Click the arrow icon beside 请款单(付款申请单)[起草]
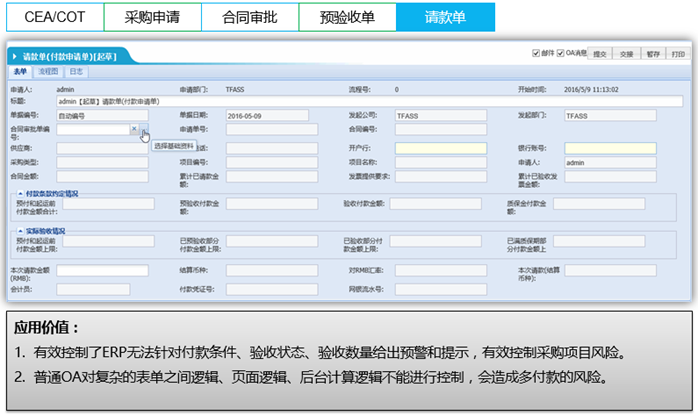Screen dimensions: 698x416 pyautogui.click(x=15, y=57)
